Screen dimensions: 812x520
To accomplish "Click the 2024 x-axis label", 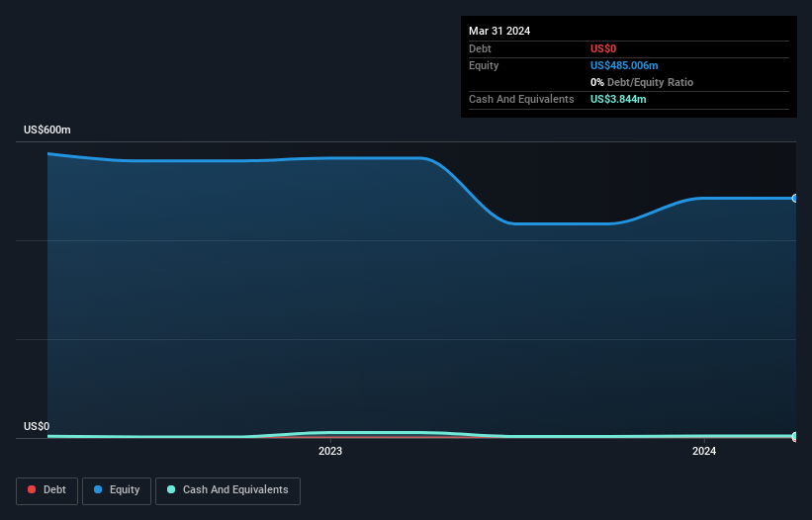I will point(704,451).
